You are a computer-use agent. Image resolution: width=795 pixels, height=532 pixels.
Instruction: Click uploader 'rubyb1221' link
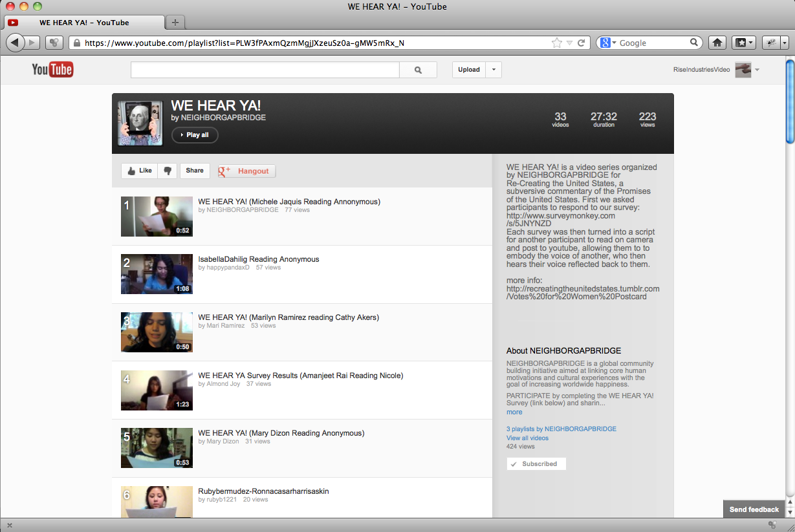tap(221, 500)
